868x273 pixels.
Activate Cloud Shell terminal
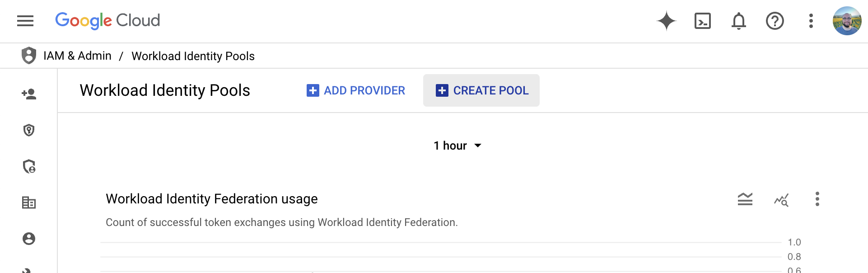[702, 21]
